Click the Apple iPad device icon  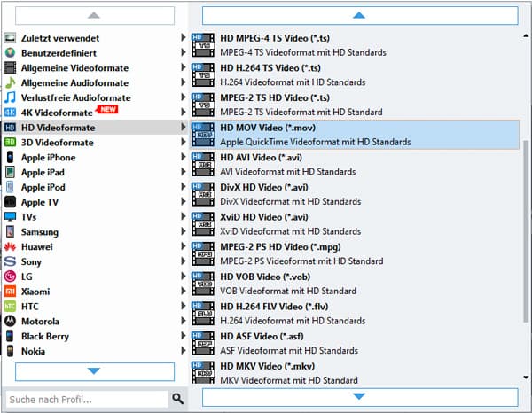[x=10, y=172]
